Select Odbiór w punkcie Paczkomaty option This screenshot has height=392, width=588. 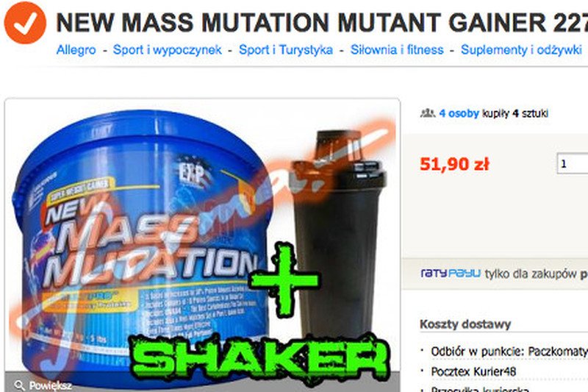pyautogui.click(x=509, y=352)
